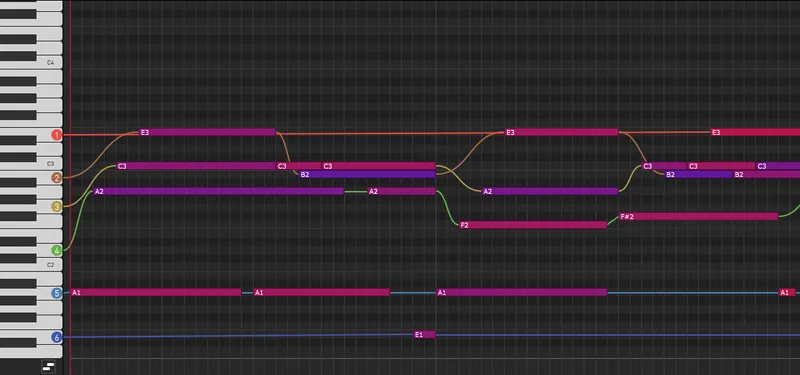Viewport: 800px width, 375px height.
Task: Click the yellow string 3 circle marker
Action: [x=57, y=207]
